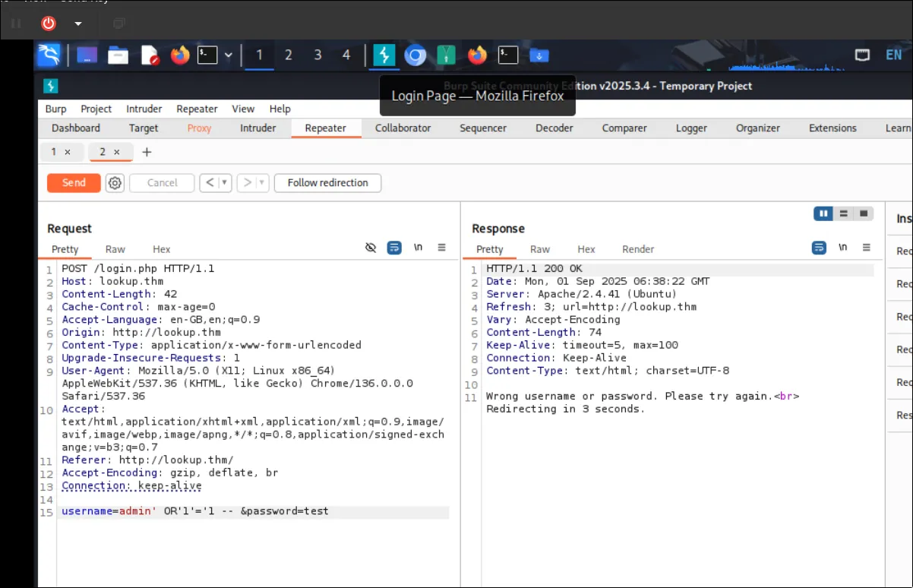The width and height of the screenshot is (913, 588).
Task: Open the text editor icon in the panel
Action: click(x=150, y=55)
